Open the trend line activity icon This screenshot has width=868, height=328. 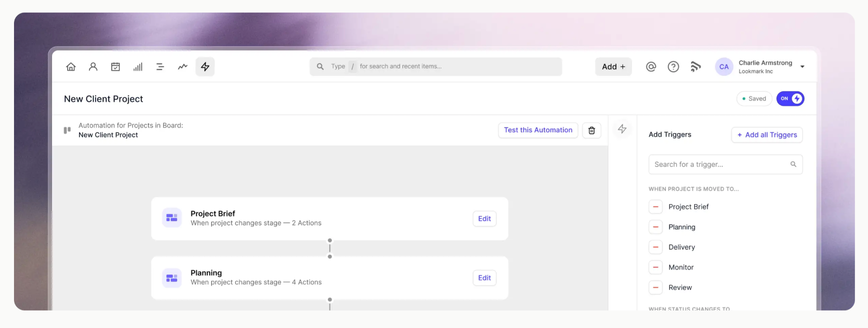pyautogui.click(x=183, y=66)
